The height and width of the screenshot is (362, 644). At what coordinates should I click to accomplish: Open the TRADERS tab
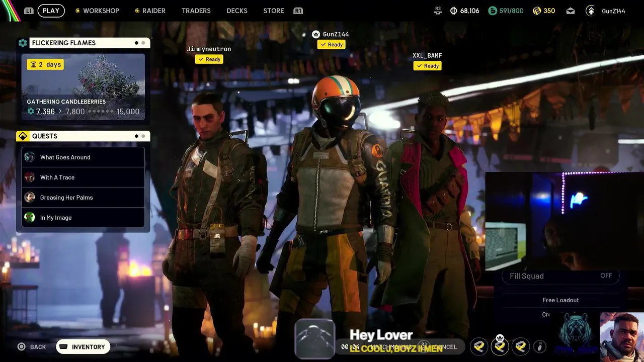click(196, 11)
